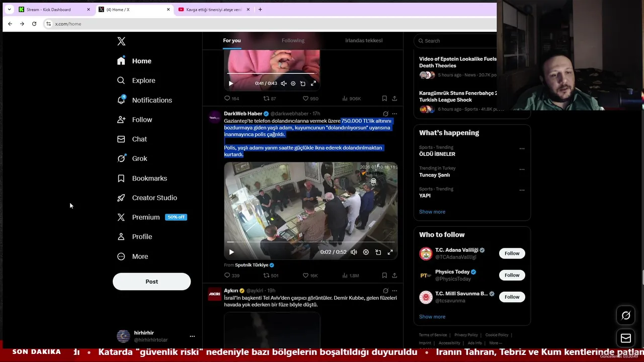Follow Physics Today
The width and height of the screenshot is (644, 362).
(512, 275)
